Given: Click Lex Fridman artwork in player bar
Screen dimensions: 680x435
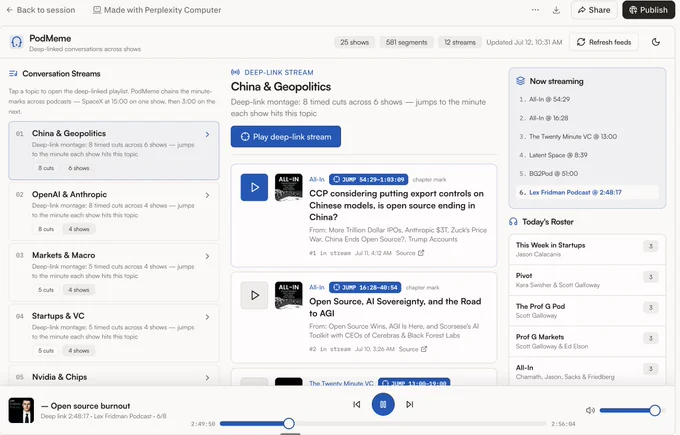Looking at the screenshot, I should pyautogui.click(x=21, y=410).
